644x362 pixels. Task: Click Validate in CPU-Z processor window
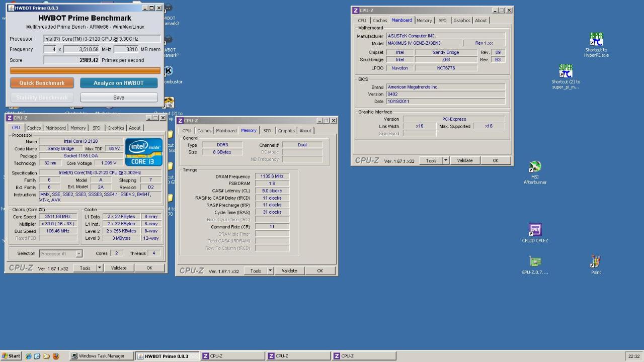point(119,268)
